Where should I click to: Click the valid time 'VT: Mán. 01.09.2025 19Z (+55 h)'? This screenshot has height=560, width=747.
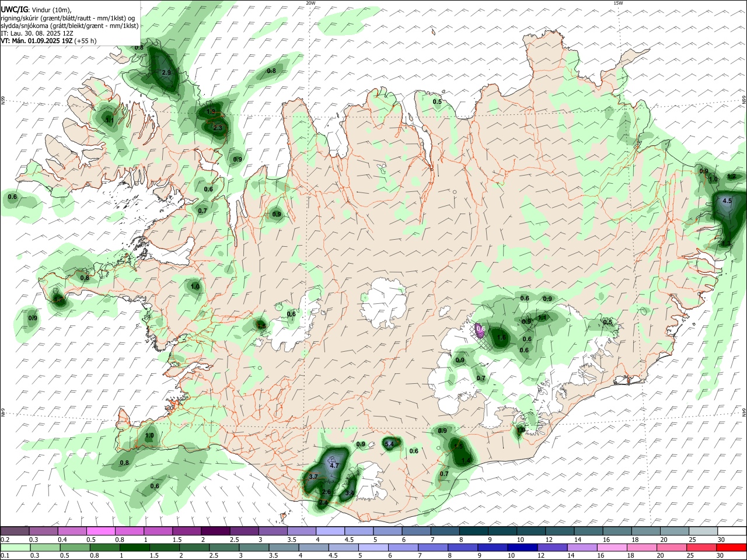48,41
